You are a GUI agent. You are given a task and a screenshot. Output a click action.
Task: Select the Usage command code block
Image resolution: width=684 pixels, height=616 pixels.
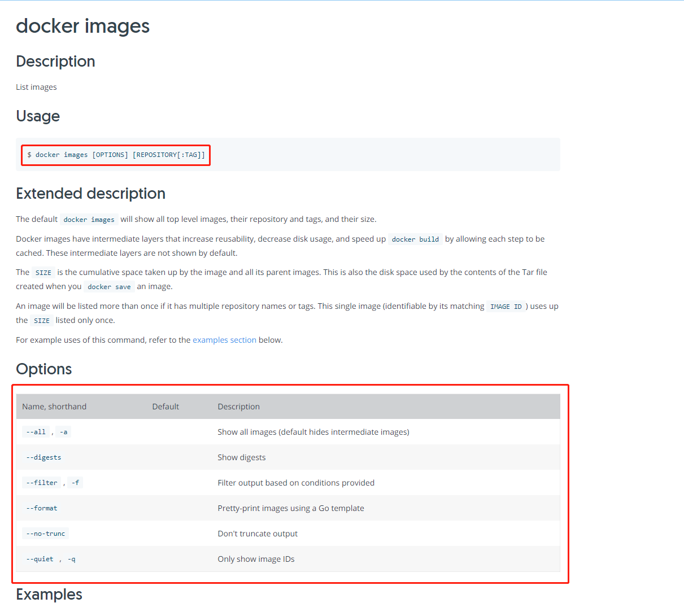click(288, 155)
